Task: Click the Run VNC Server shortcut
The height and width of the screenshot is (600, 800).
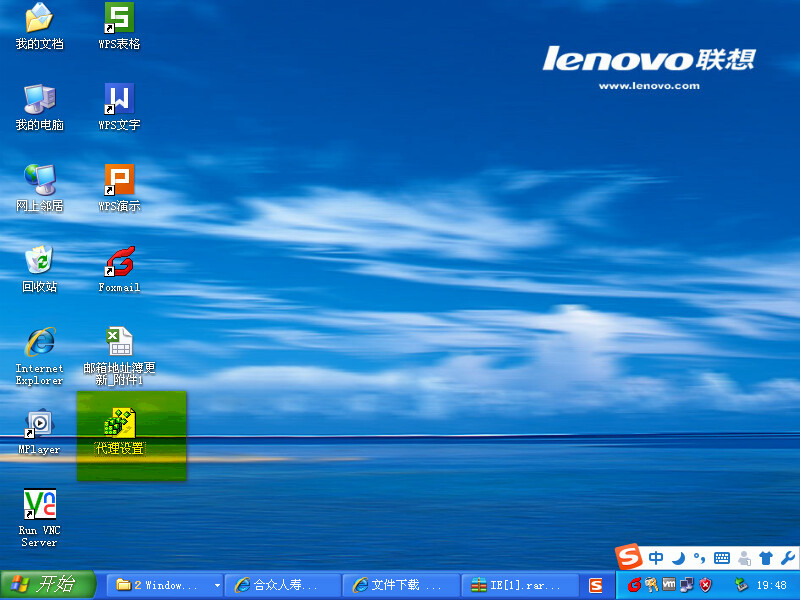Action: [39, 505]
